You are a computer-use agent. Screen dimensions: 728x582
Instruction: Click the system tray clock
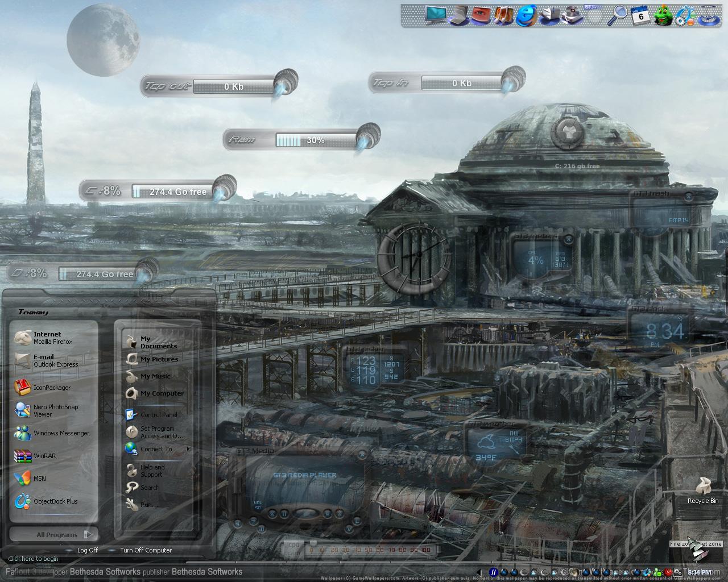[698, 572]
